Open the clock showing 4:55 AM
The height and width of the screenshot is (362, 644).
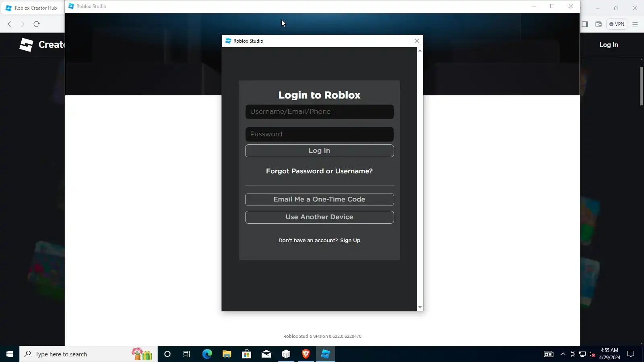609,354
